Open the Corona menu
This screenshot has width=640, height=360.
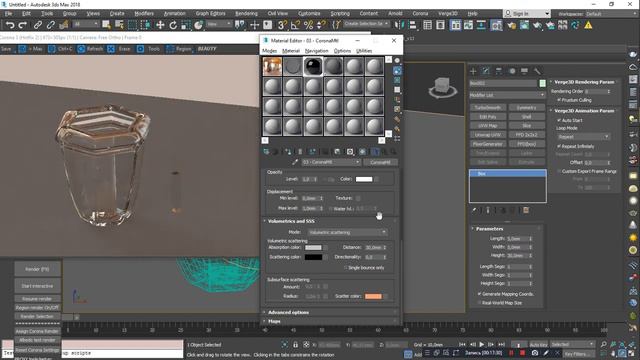point(420,13)
